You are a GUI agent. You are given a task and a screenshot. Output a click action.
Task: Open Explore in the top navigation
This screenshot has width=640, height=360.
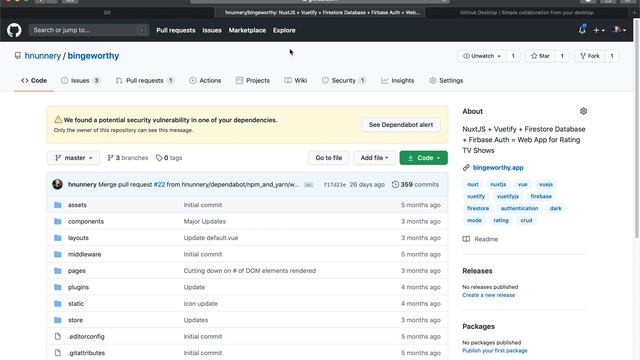284,30
